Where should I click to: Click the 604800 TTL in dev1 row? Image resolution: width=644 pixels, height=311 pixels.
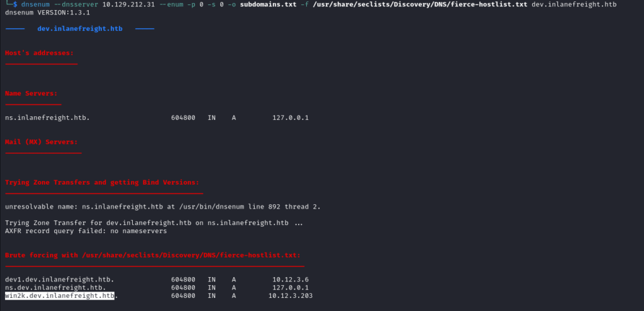183,280
